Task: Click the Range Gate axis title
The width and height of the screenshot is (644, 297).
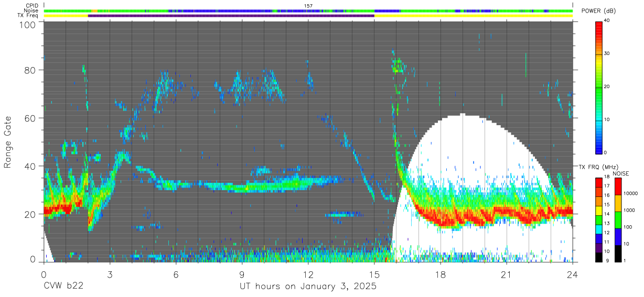Action: [x=7, y=142]
